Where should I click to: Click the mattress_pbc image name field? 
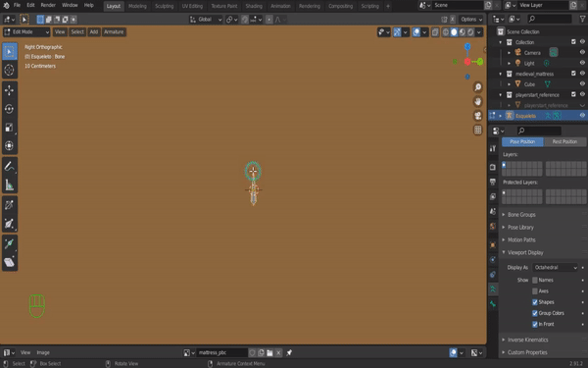[221, 352]
